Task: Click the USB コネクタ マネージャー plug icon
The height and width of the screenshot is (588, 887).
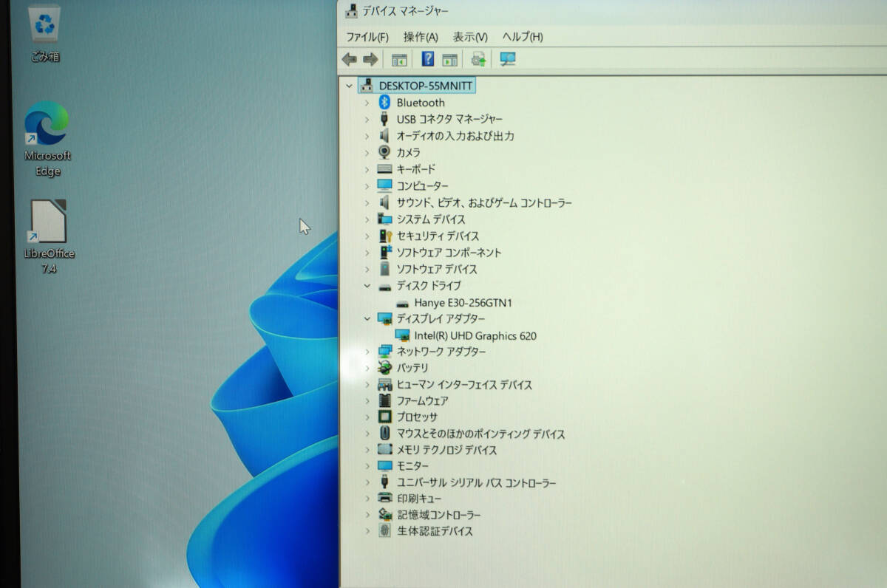Action: [384, 119]
